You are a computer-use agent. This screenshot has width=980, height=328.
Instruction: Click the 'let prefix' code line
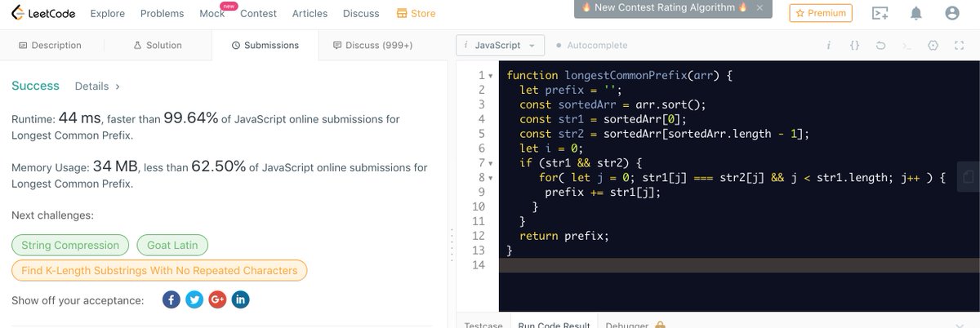[571, 89]
